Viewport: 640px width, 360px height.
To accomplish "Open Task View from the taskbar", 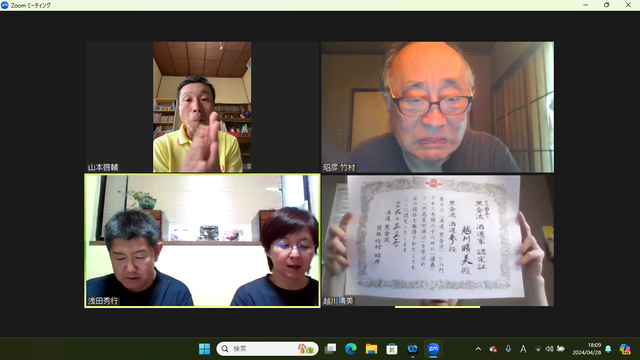I will click(x=330, y=349).
